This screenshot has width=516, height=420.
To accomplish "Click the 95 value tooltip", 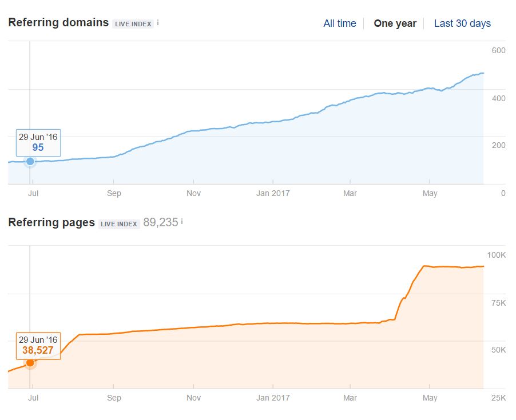I will (38, 143).
